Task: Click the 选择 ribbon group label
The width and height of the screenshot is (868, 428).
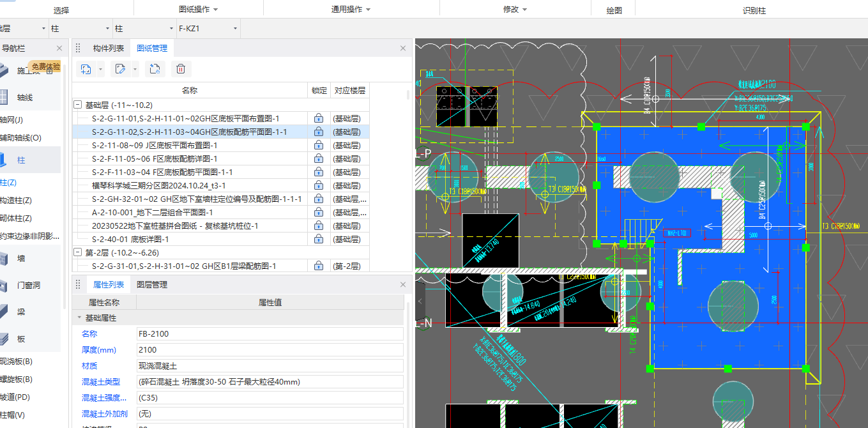Action: point(61,10)
